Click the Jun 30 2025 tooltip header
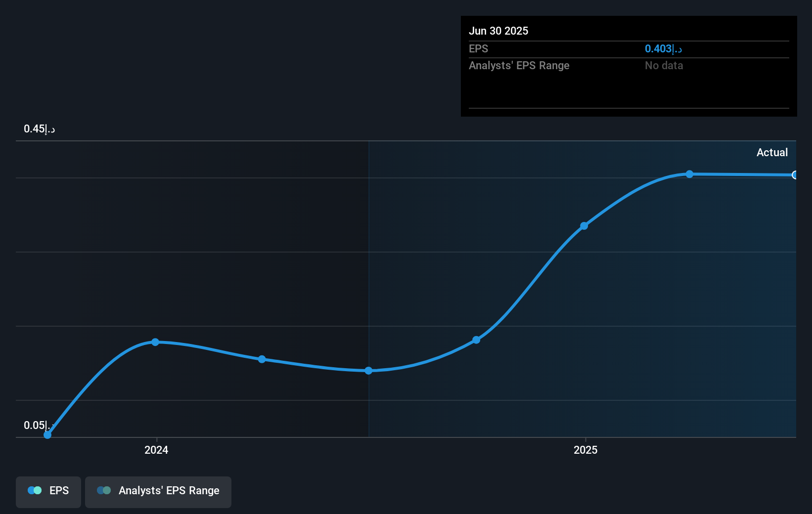This screenshot has width=812, height=514. pyautogui.click(x=498, y=31)
